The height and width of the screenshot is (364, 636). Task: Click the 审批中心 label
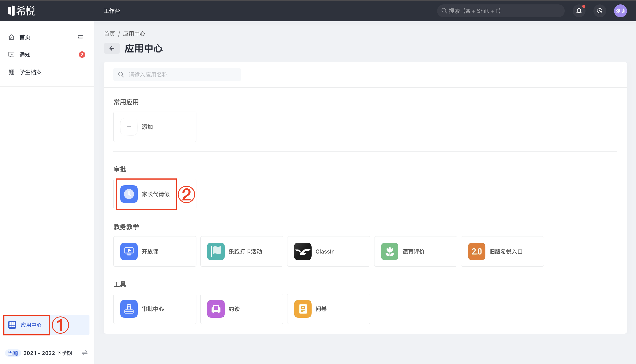[x=153, y=309]
